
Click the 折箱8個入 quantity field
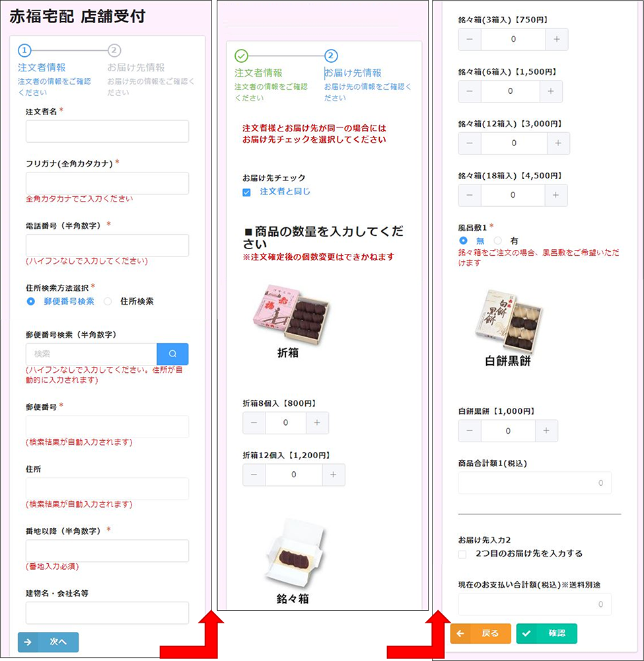coord(285,423)
